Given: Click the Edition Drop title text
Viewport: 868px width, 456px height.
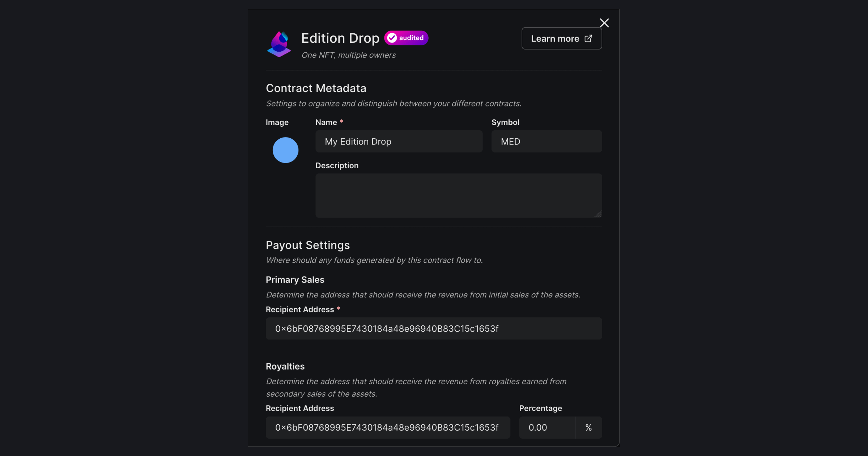Looking at the screenshot, I should 340,38.
